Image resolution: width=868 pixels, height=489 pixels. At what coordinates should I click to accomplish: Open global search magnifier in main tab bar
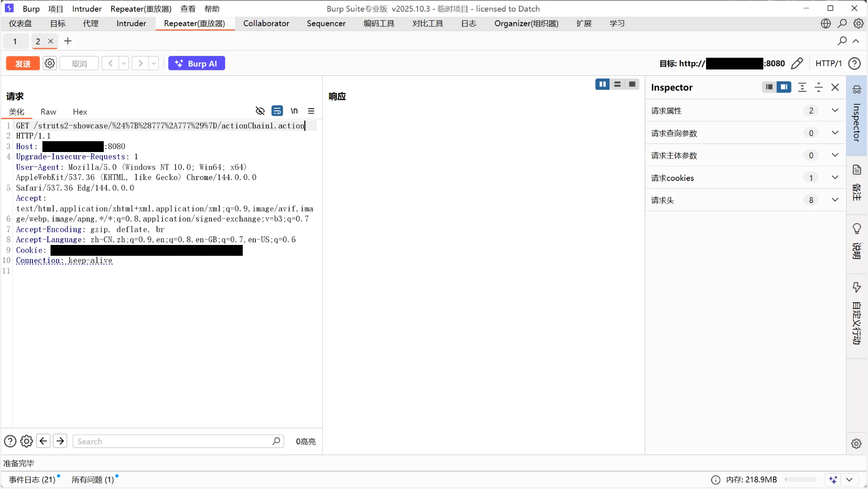click(842, 23)
